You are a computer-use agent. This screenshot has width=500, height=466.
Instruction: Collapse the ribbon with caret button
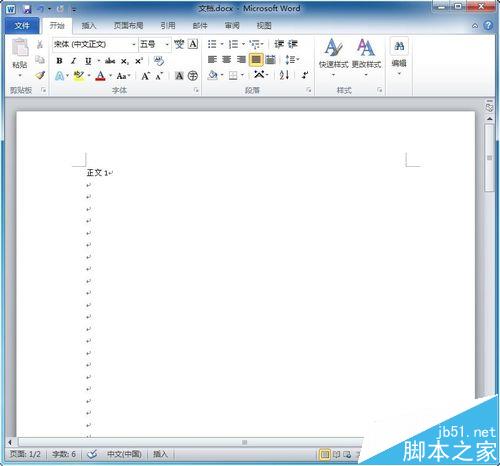(475, 26)
